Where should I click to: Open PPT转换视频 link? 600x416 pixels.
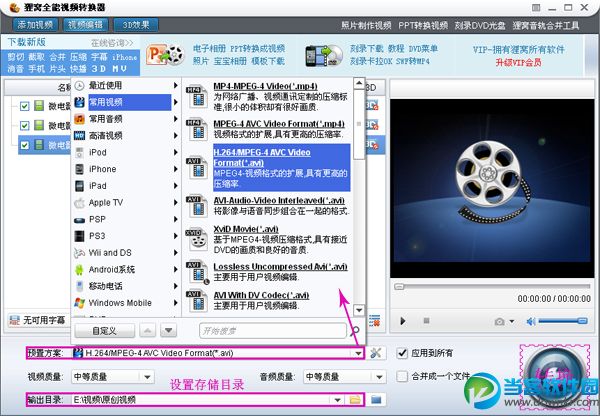pos(423,26)
